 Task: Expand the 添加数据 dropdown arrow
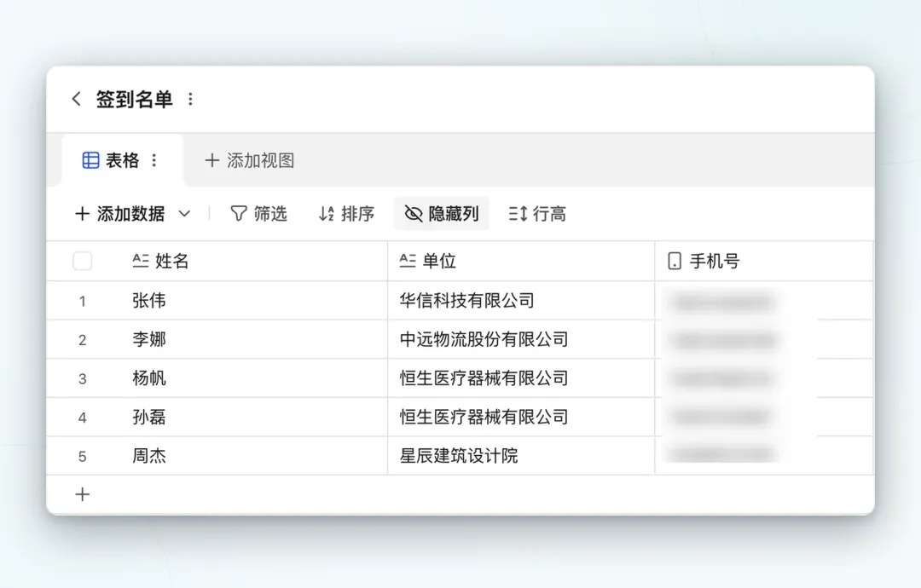point(184,214)
